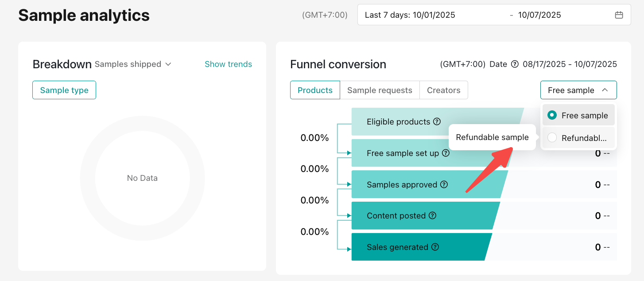Switch to the Creators tab
Viewport: 644px width, 281px height.
coord(443,90)
